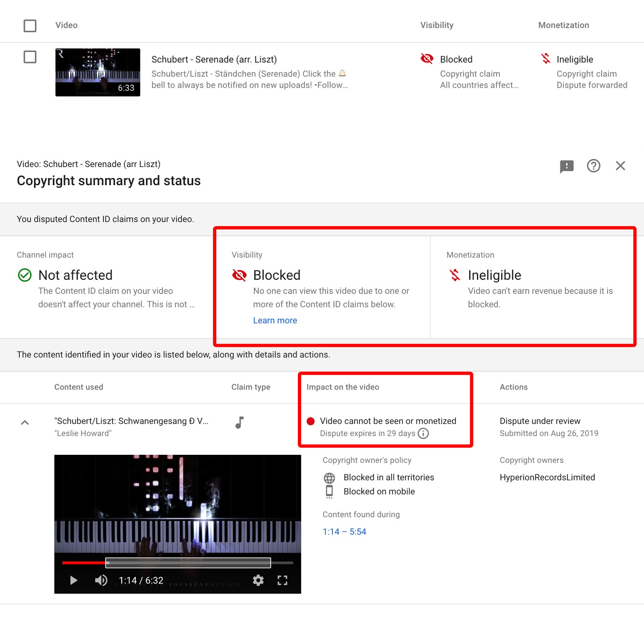Click the Monetization column header
Image resolution: width=644 pixels, height=644 pixels.
point(563,25)
